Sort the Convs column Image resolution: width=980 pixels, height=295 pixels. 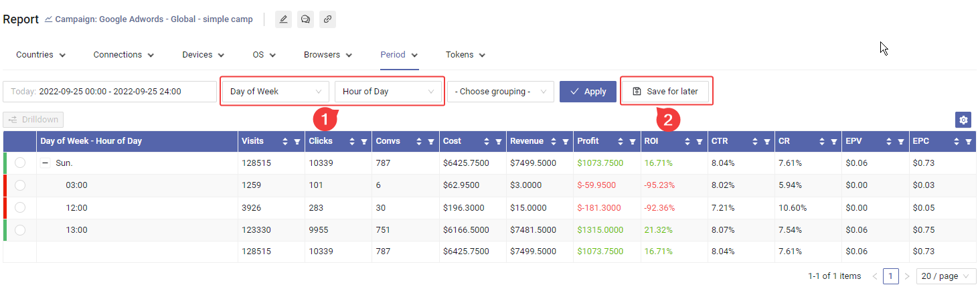tap(420, 142)
